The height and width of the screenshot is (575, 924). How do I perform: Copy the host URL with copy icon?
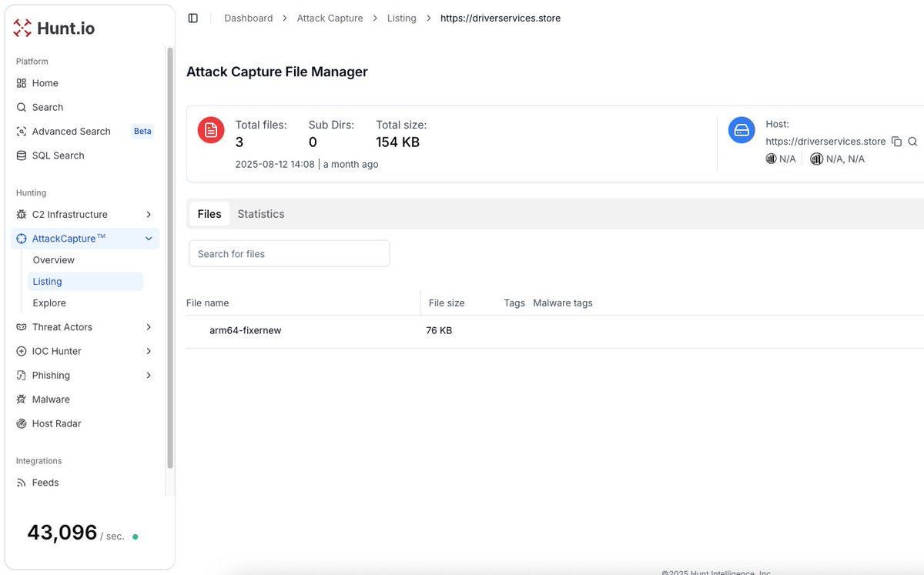point(896,142)
